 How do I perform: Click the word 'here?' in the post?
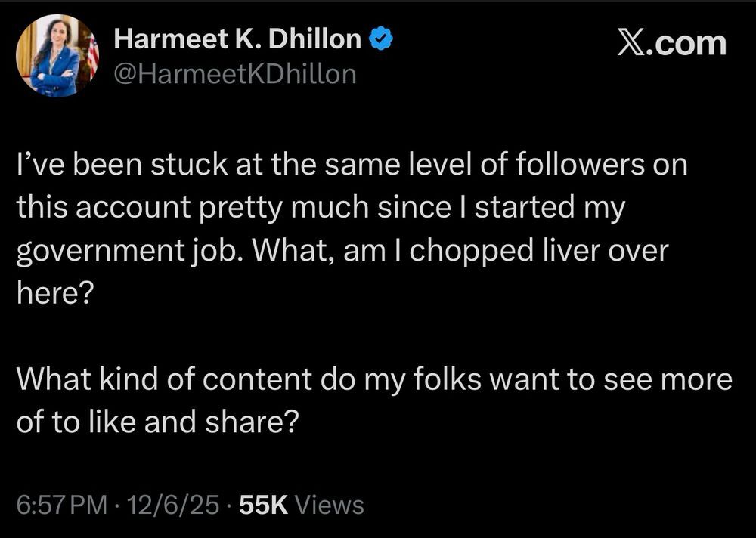pyautogui.click(x=54, y=294)
